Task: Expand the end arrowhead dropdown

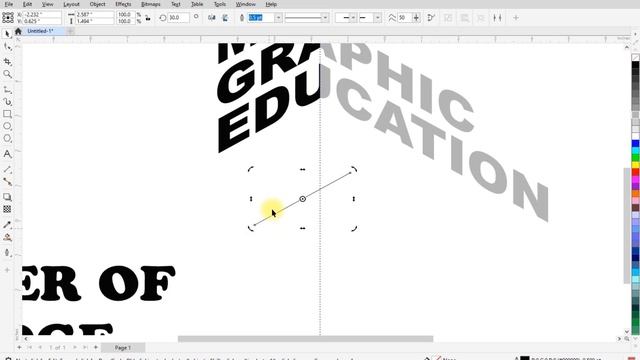Action: 378,18
